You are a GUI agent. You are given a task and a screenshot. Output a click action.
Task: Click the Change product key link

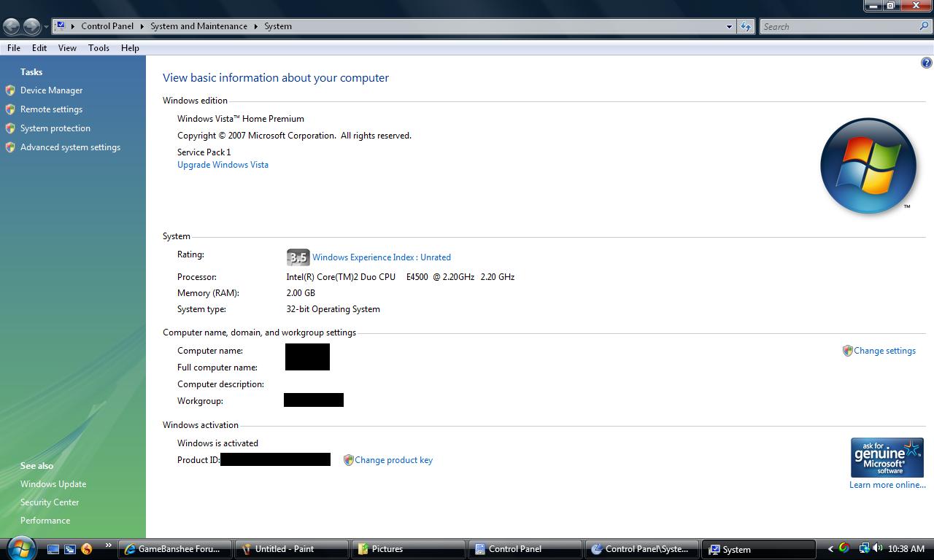pyautogui.click(x=393, y=460)
